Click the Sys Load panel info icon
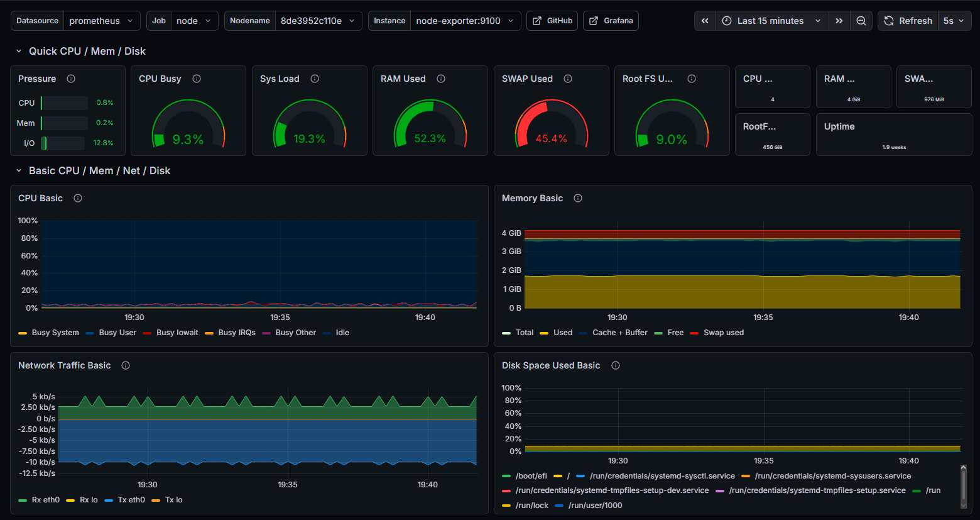This screenshot has width=980, height=520. click(315, 78)
